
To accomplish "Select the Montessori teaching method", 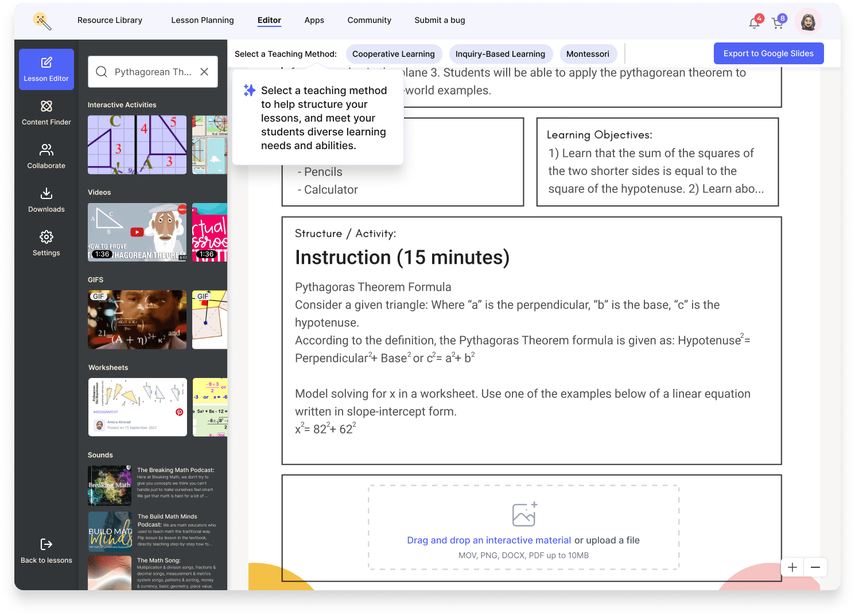I will pyautogui.click(x=588, y=54).
